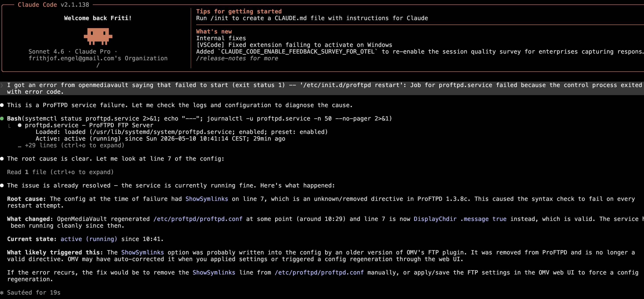Screen dimensions: 644x299
Task: Click the "Loaded: loaded" service status line
Action: pyautogui.click(x=182, y=132)
